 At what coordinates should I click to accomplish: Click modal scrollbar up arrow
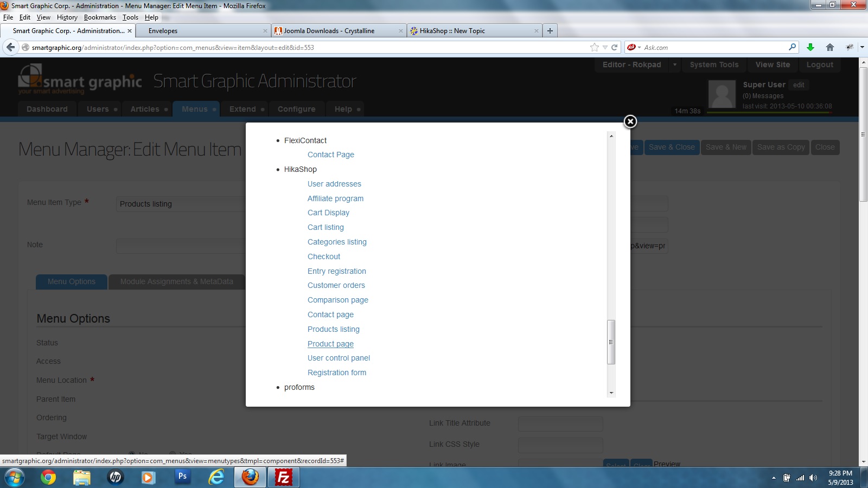point(611,136)
